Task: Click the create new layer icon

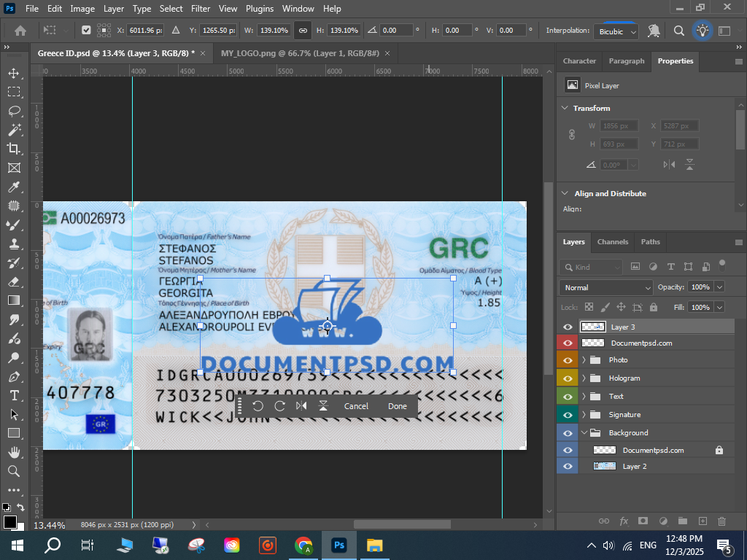Action: click(703, 521)
